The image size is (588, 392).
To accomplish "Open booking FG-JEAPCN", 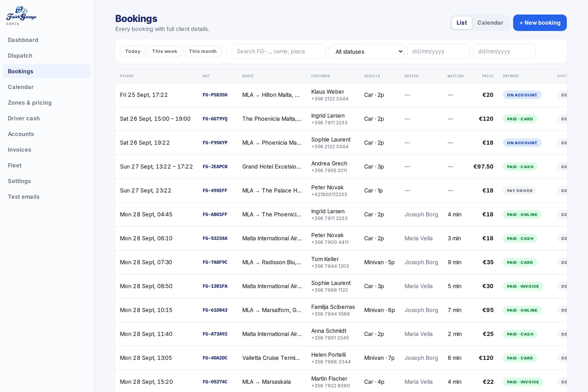I will point(215,166).
